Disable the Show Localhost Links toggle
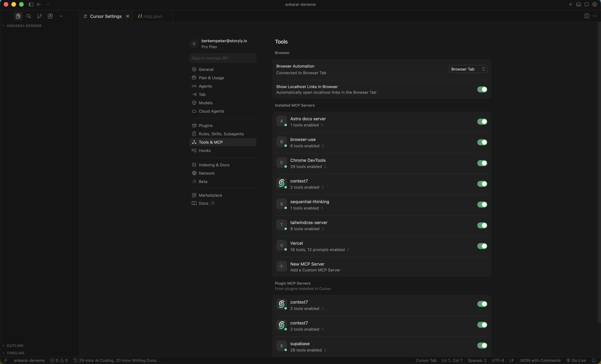The width and height of the screenshot is (601, 364). click(482, 89)
